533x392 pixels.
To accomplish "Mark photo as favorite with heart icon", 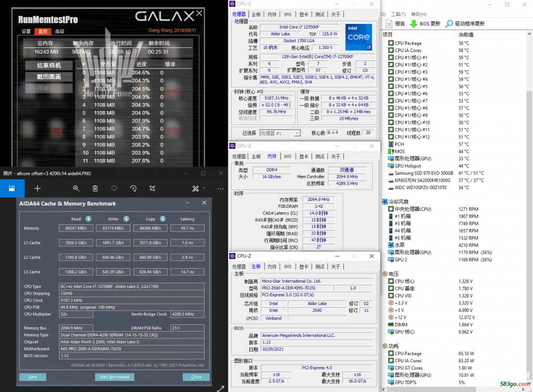I will coord(114,188).
